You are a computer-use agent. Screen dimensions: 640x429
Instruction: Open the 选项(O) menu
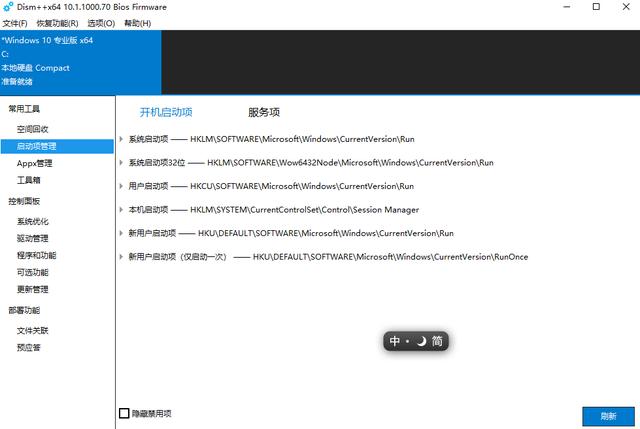[x=101, y=23]
